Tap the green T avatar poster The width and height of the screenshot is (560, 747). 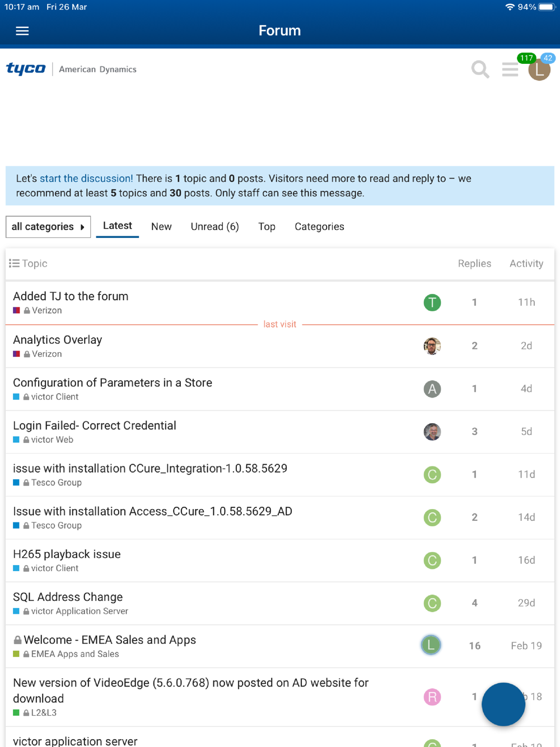(x=432, y=302)
